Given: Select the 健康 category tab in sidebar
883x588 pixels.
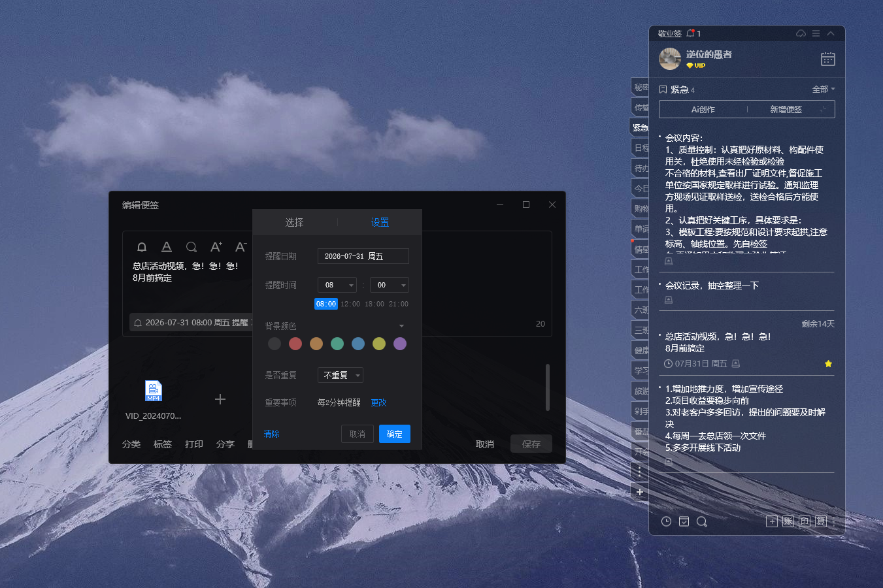Looking at the screenshot, I should point(641,350).
